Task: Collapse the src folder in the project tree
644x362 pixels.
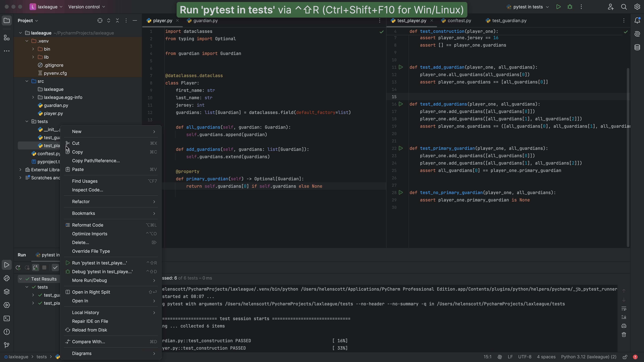Action: tap(26, 81)
